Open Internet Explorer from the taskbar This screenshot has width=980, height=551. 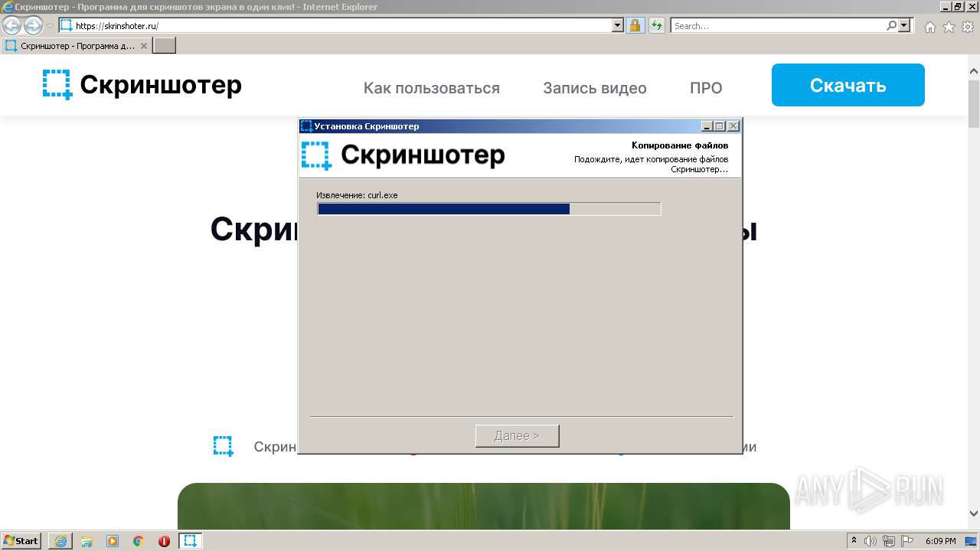tap(60, 541)
